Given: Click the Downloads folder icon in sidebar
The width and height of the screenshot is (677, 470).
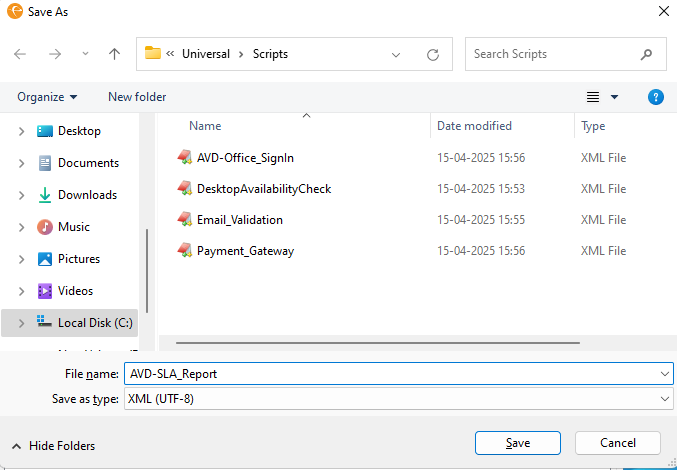Looking at the screenshot, I should click(x=45, y=195).
